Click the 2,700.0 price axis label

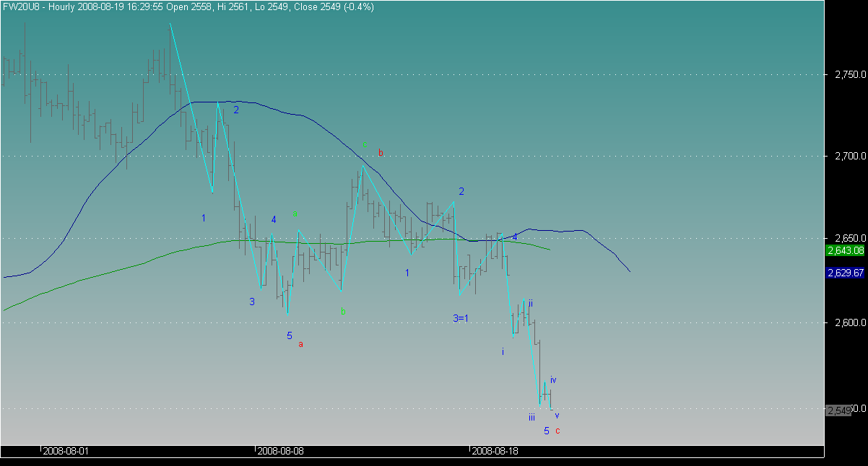(x=850, y=156)
